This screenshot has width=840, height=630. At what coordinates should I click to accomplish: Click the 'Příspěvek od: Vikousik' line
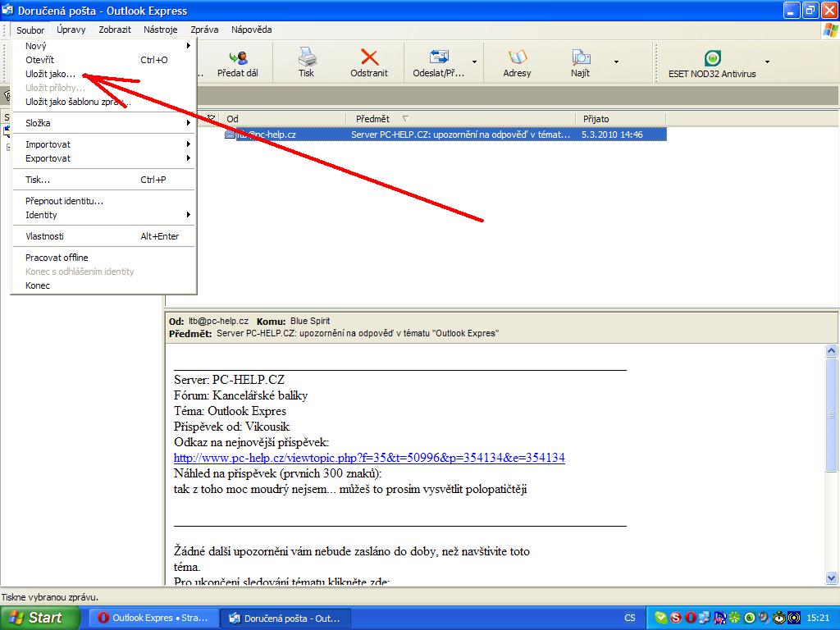[x=231, y=427]
